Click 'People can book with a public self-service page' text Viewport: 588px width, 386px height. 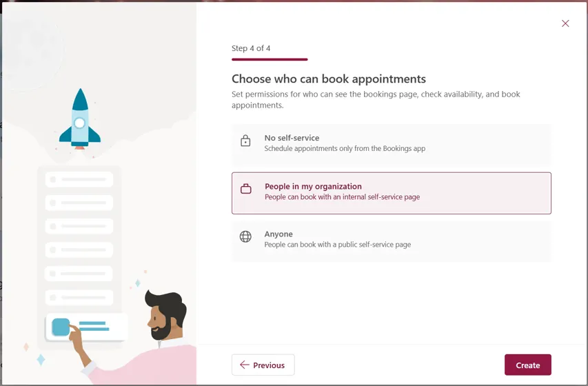pyautogui.click(x=338, y=245)
